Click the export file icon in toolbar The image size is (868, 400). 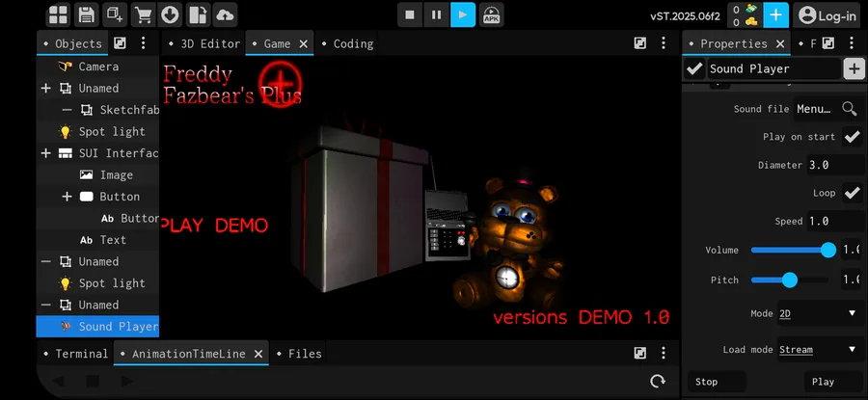point(197,14)
